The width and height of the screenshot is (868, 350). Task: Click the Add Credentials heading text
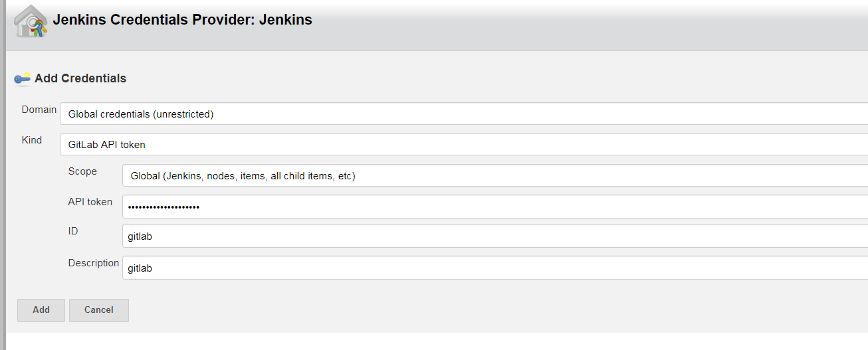pyautogui.click(x=80, y=78)
